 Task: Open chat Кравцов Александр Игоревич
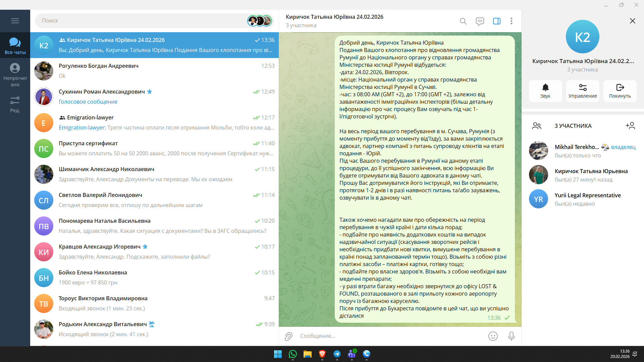pos(154,252)
